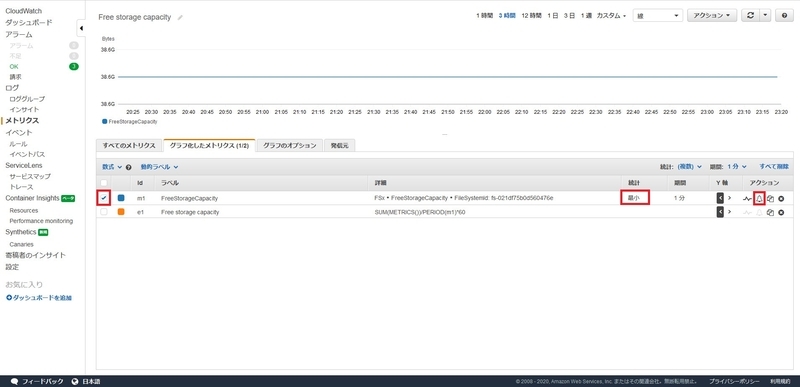Set e1 expression to right Y axis
Viewport: 800px width, 387px height.
coord(730,212)
